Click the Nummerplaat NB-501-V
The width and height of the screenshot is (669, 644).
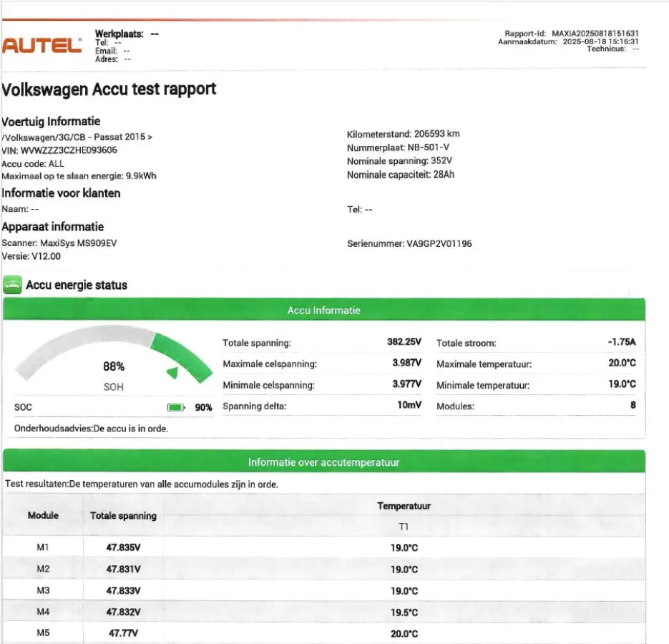[x=398, y=147]
